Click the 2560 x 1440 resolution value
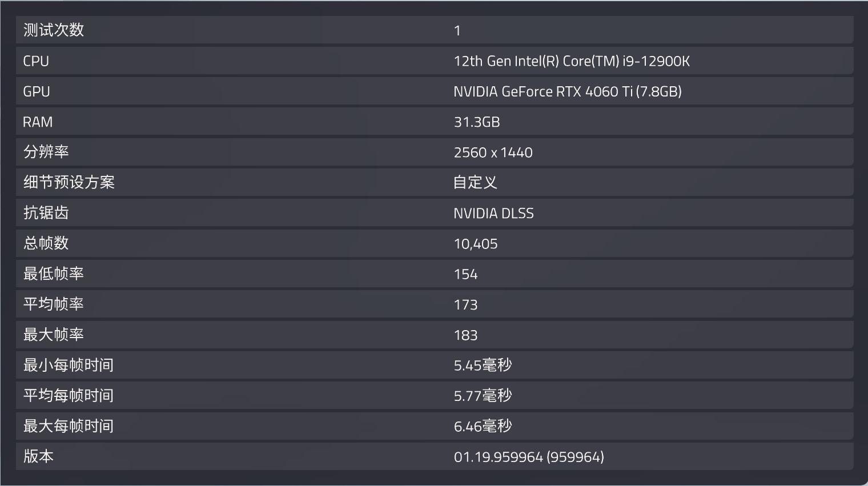This screenshot has height=486, width=868. [493, 152]
